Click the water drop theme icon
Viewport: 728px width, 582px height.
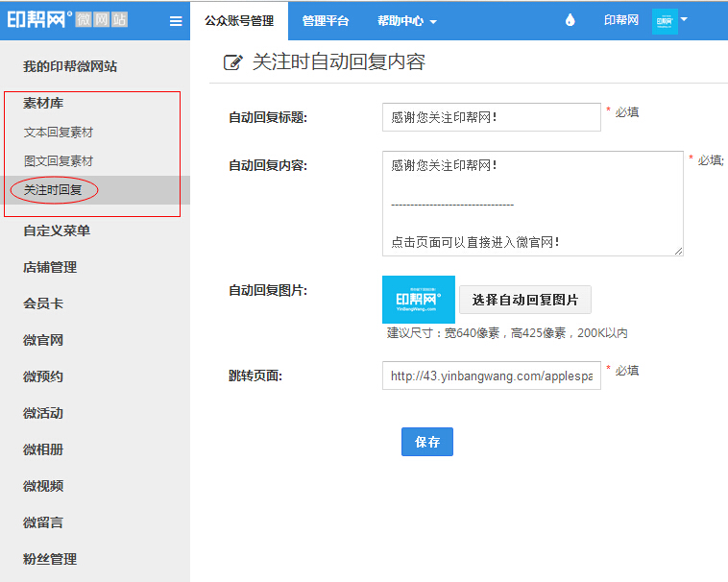pyautogui.click(x=570, y=20)
